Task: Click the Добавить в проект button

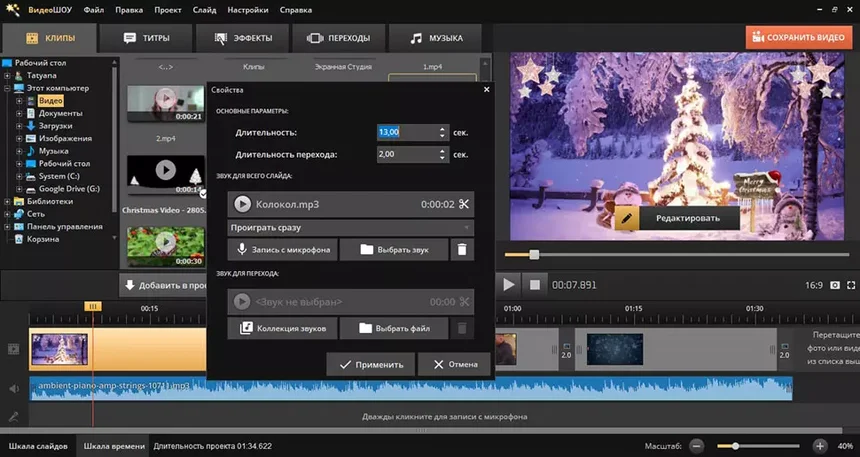Action: [x=165, y=285]
